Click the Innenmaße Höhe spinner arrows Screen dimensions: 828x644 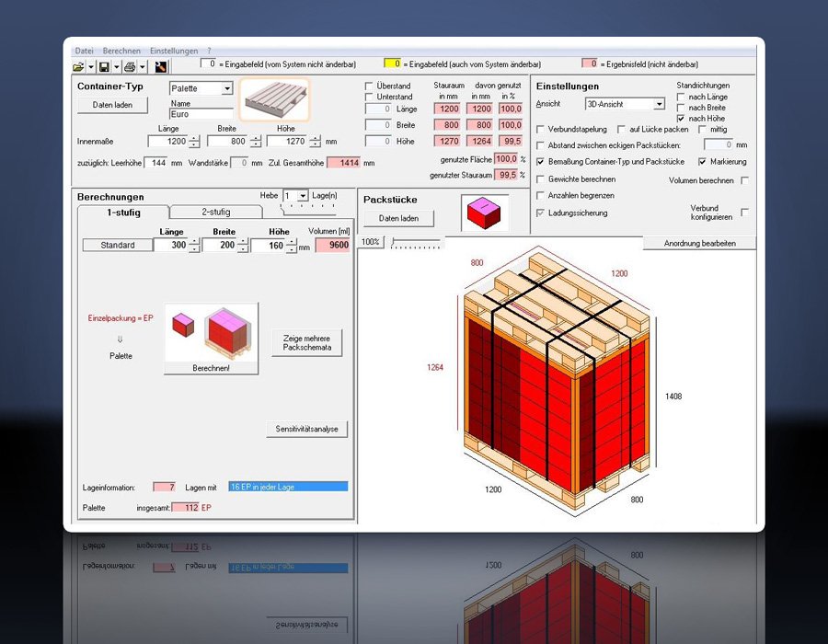[316, 142]
